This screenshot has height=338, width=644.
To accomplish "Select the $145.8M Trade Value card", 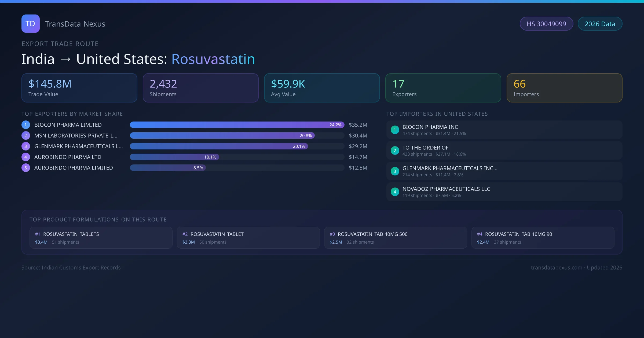I will tap(79, 88).
